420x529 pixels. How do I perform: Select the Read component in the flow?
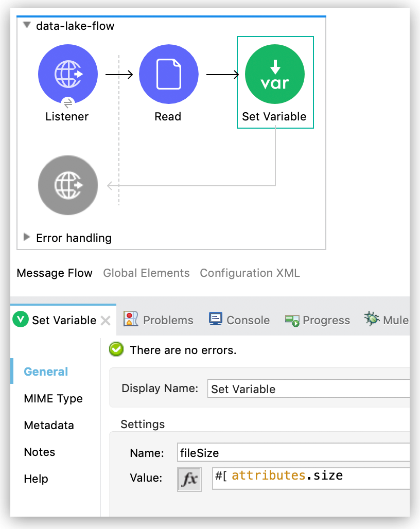point(168,74)
